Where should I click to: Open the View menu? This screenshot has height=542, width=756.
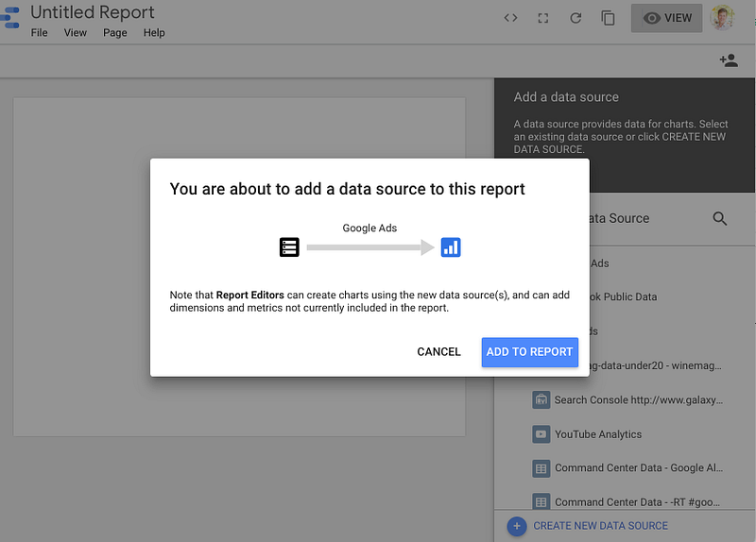pyautogui.click(x=76, y=33)
